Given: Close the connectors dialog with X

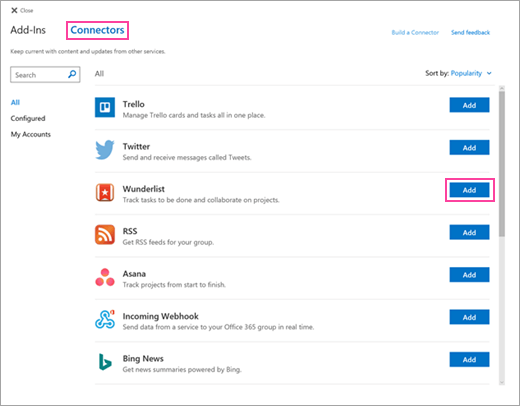Looking at the screenshot, I should (x=14, y=10).
